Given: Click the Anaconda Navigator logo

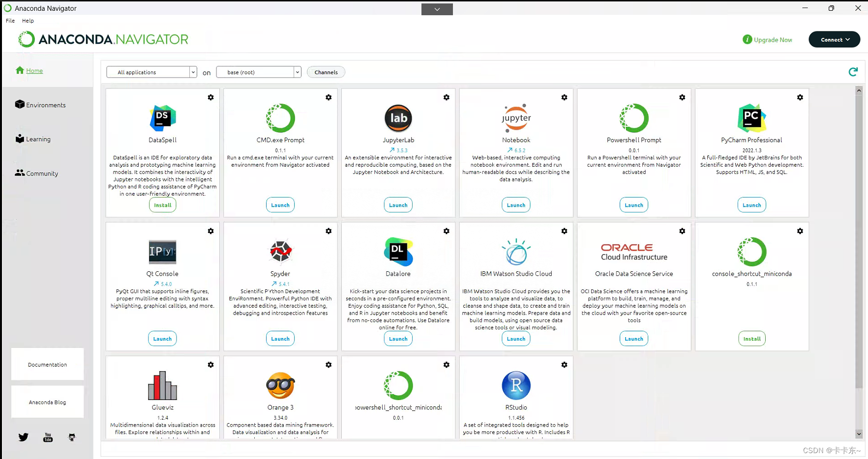Looking at the screenshot, I should [x=103, y=39].
